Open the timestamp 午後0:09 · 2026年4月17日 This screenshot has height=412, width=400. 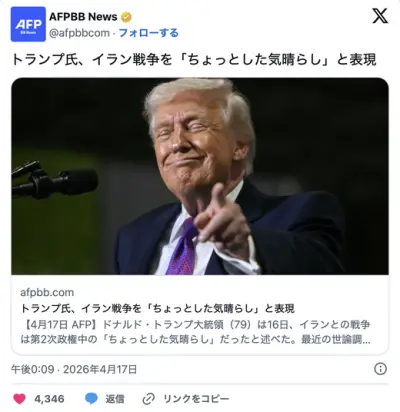tap(74, 369)
